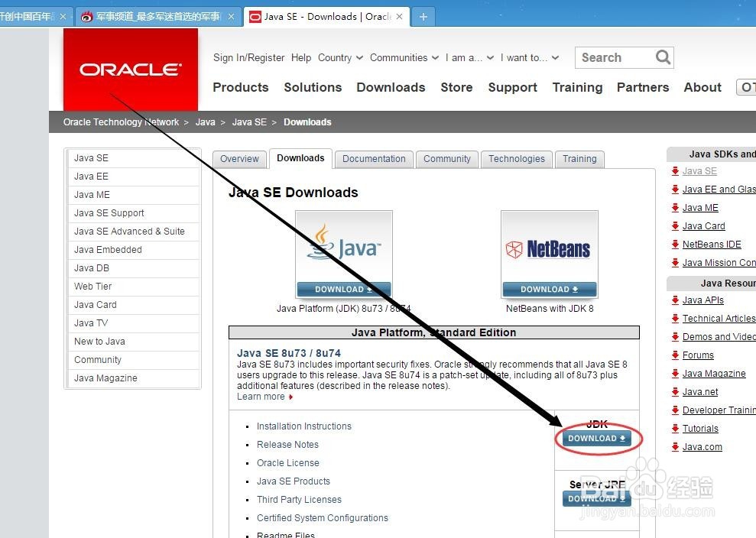Open the Training top menu
This screenshot has width=756, height=538.
tap(577, 87)
